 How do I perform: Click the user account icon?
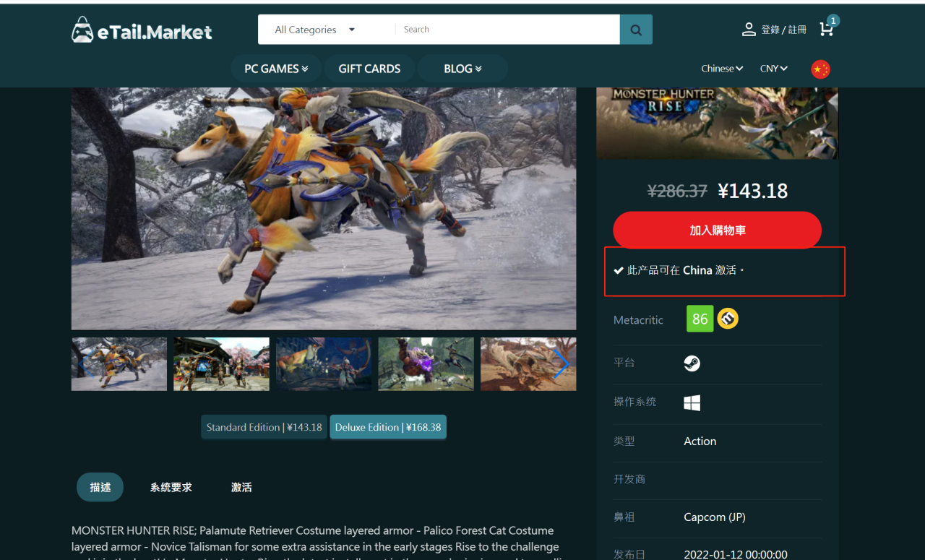click(749, 30)
